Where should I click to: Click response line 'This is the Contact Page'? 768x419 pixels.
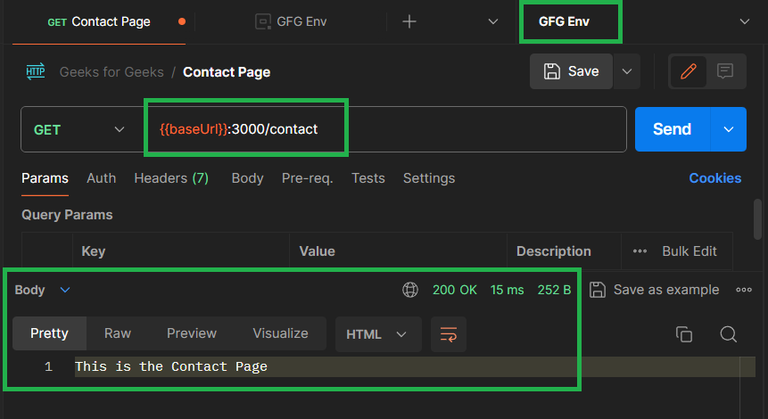(x=171, y=367)
